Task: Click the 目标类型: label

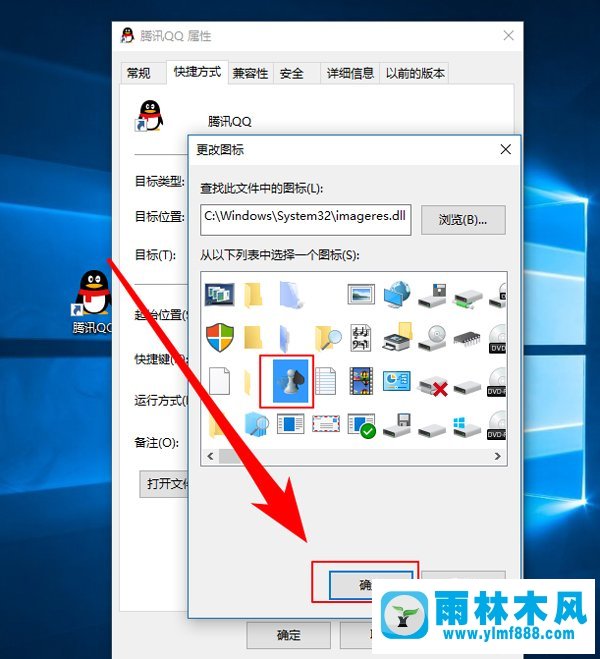Action: point(160,182)
